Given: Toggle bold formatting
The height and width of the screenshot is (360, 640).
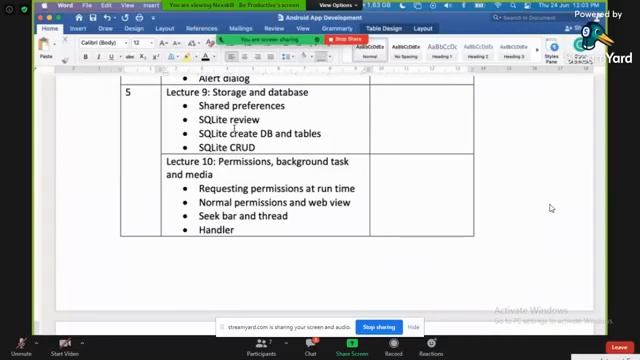Looking at the screenshot, I should (x=85, y=57).
